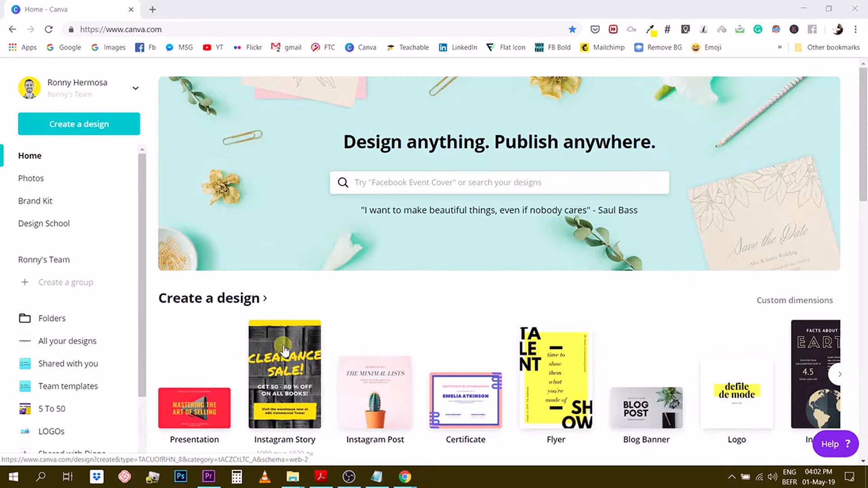868x488 pixels.
Task: Open the Flat Icon bookmark
Action: pos(506,47)
